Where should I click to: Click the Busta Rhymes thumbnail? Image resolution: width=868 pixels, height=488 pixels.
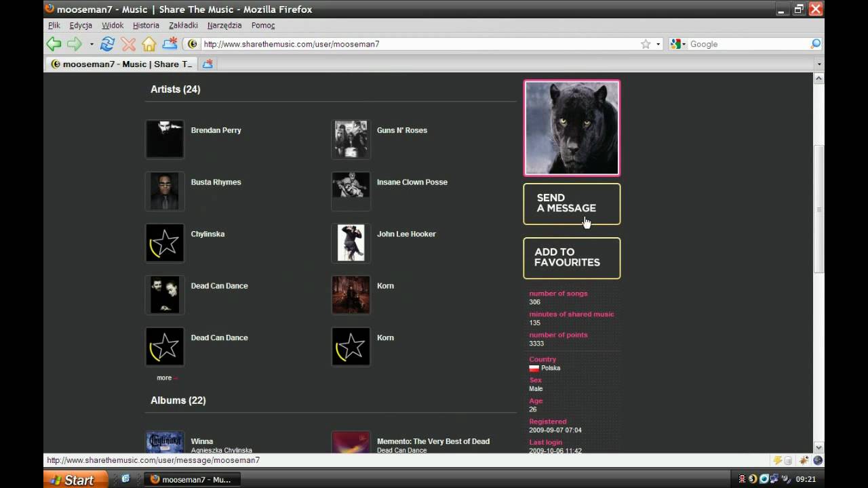pos(165,191)
